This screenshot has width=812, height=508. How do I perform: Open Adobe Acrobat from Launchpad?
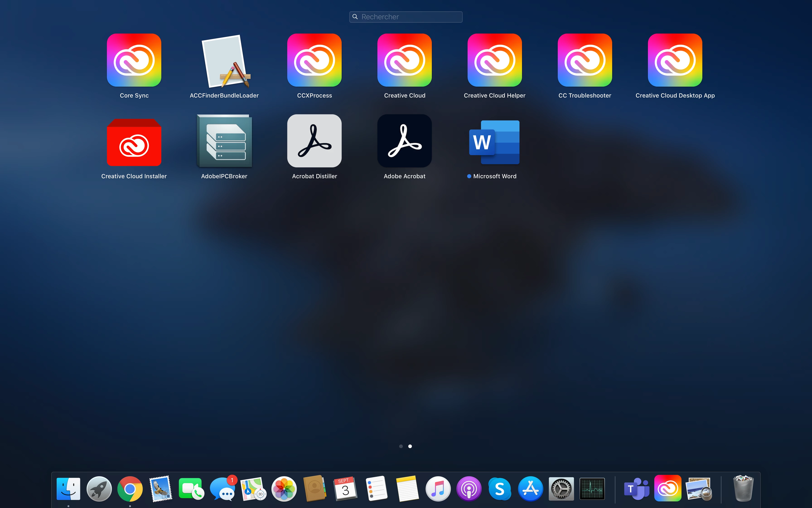coord(405,141)
